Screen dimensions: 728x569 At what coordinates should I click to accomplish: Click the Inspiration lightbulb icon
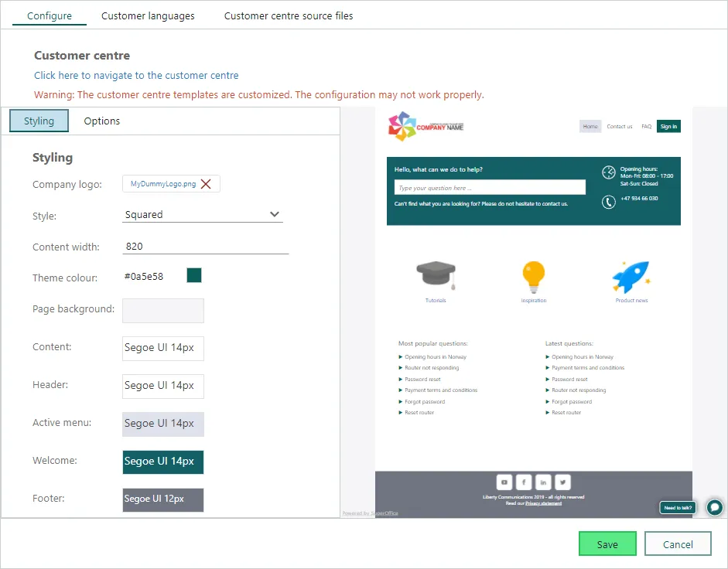coord(534,275)
